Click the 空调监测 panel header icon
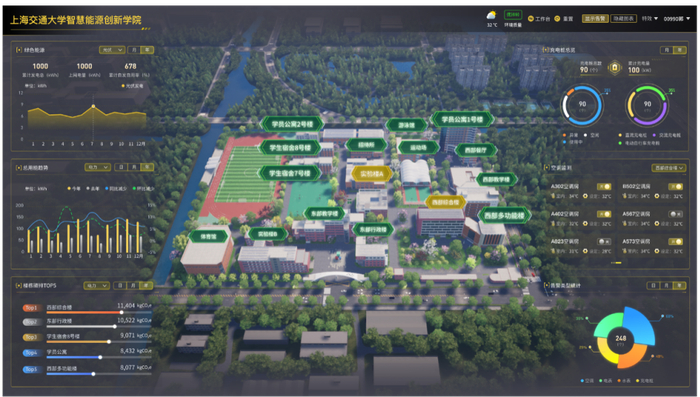700x397 pixels. click(546, 167)
